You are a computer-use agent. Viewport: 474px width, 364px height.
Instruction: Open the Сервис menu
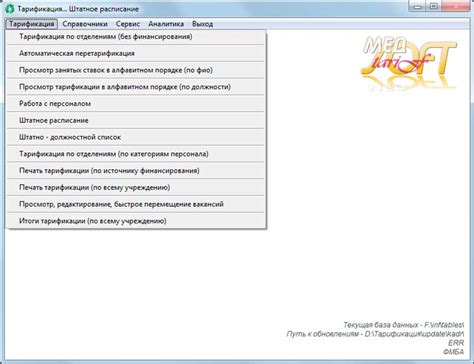tap(128, 24)
